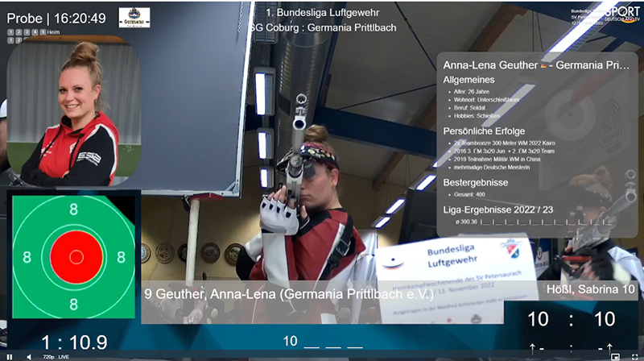Click 'Wohnort: Unterschleißheim' line
This screenshot has height=361, width=644.
[486, 100]
